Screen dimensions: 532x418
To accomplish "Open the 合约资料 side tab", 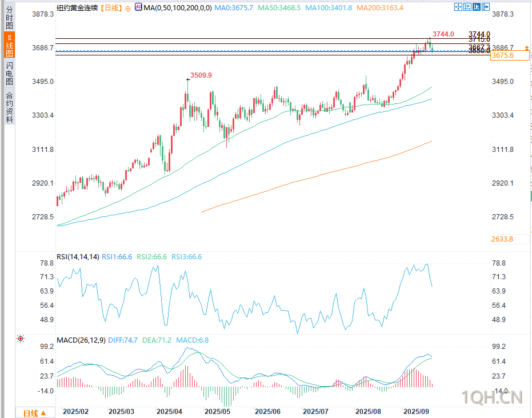I will coord(10,107).
